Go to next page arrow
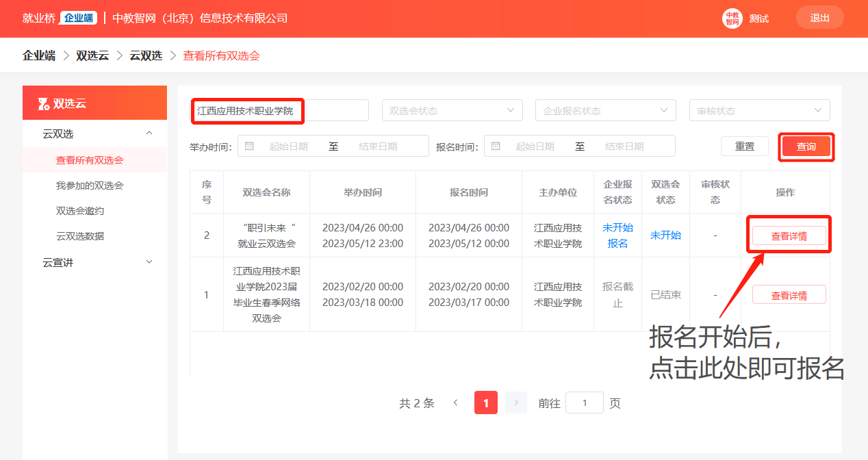 [x=516, y=403]
